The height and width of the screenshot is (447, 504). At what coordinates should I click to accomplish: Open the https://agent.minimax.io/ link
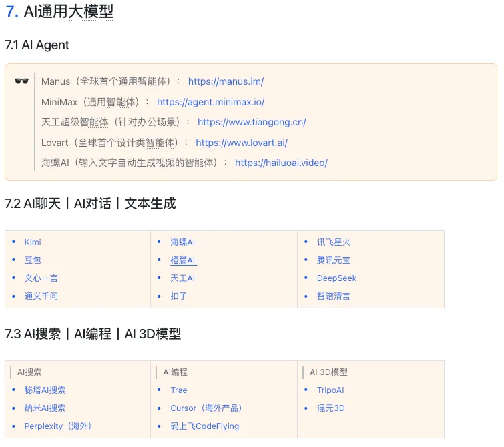(x=210, y=102)
